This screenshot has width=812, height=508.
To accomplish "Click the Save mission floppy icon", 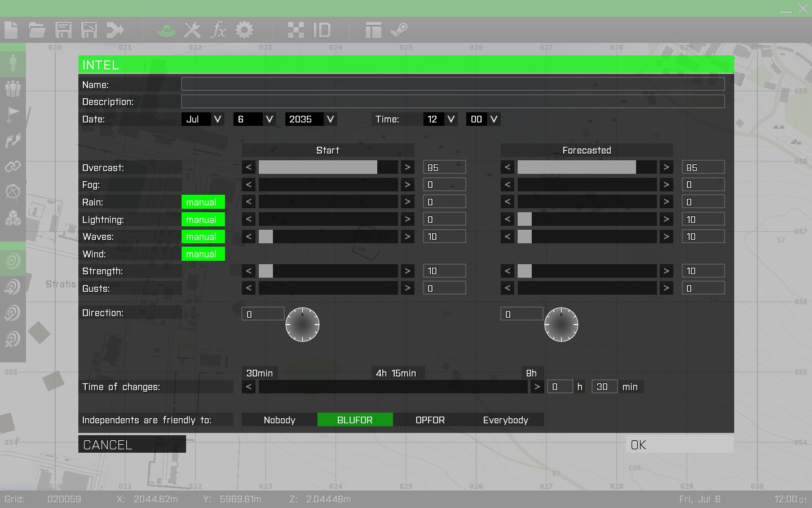I will pos(63,30).
